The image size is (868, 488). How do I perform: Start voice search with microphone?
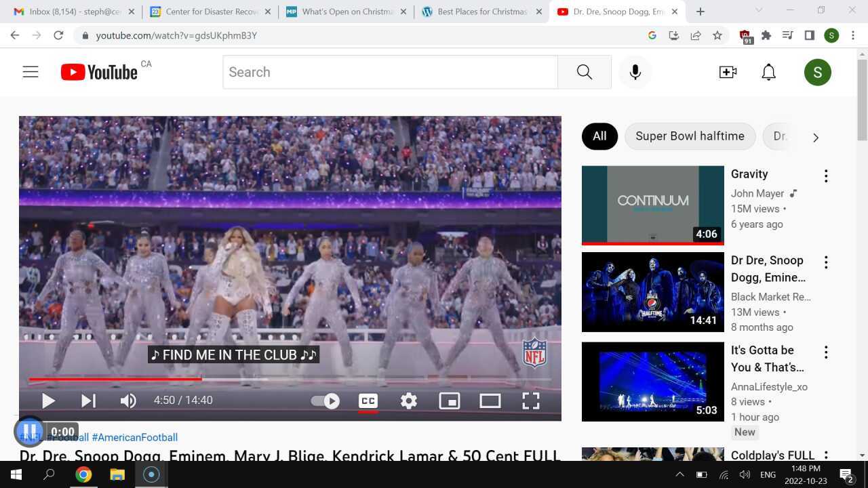click(x=635, y=72)
